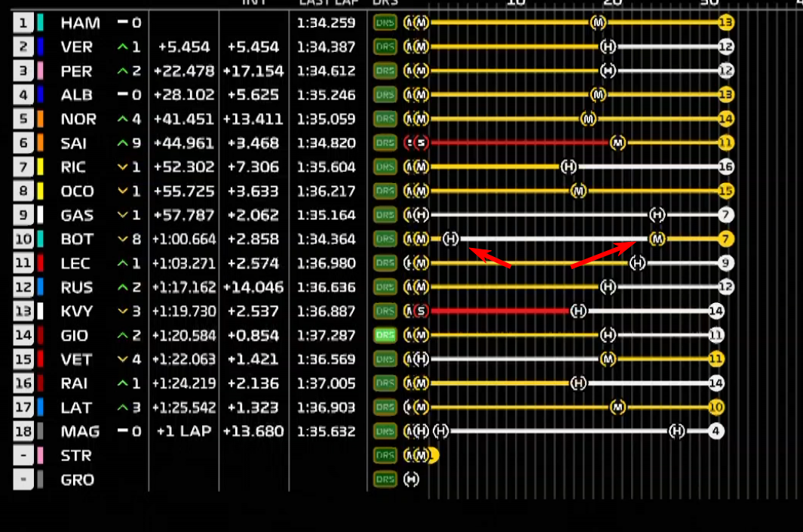The height and width of the screenshot is (532, 803).
Task: Click BOT's early hard tyre pit marker
Action: point(451,239)
